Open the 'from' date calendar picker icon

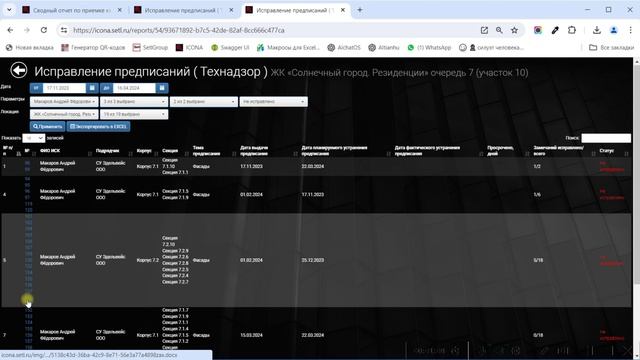(92, 88)
